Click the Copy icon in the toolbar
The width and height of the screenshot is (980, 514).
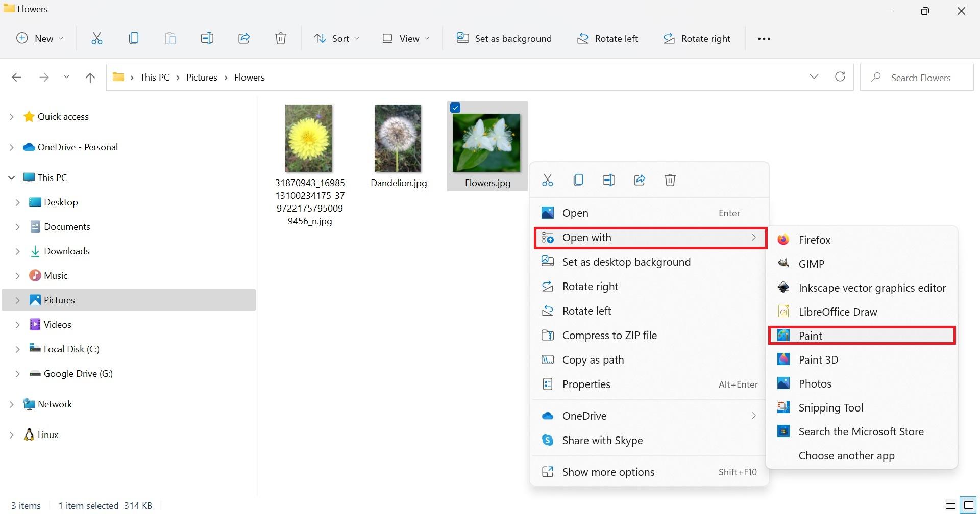[x=134, y=38]
